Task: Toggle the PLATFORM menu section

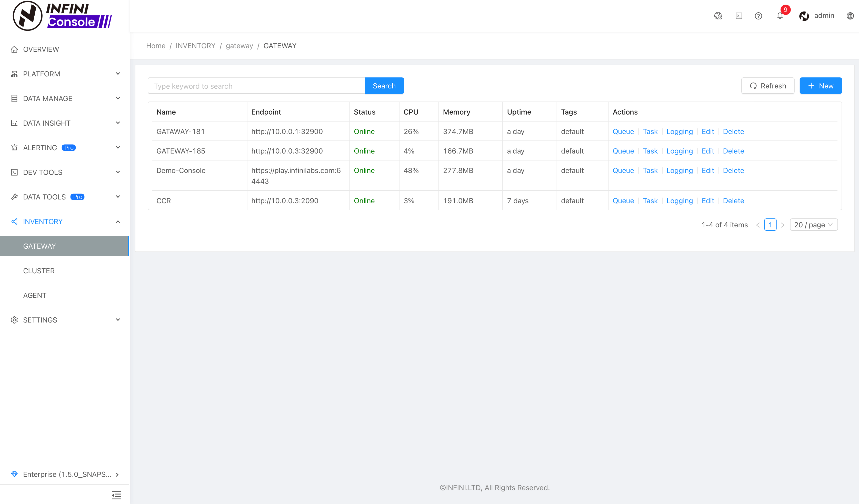Action: (x=65, y=73)
